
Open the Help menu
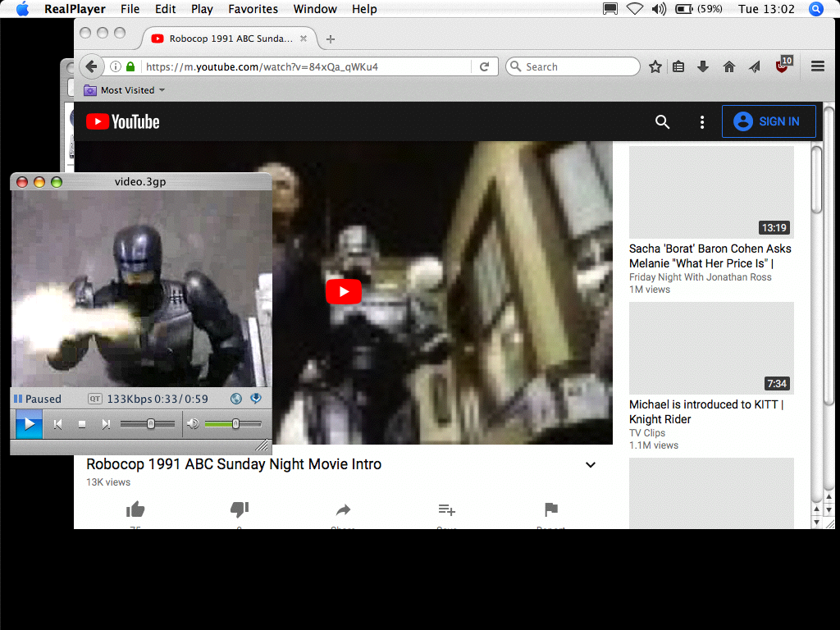coord(364,8)
